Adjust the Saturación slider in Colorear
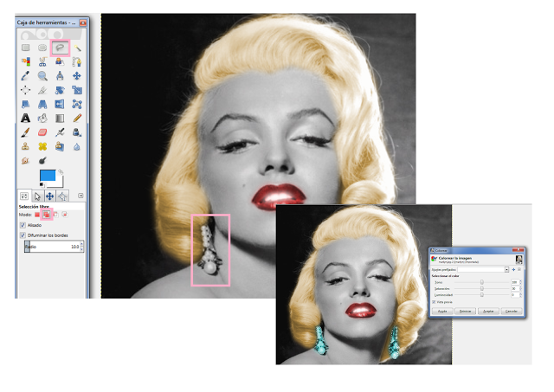 [482, 288]
